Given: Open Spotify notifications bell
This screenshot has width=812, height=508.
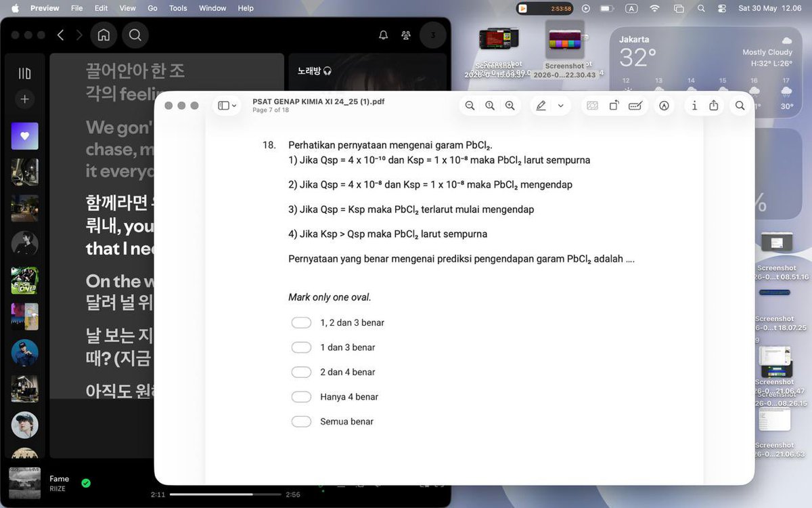Looking at the screenshot, I should 384,35.
